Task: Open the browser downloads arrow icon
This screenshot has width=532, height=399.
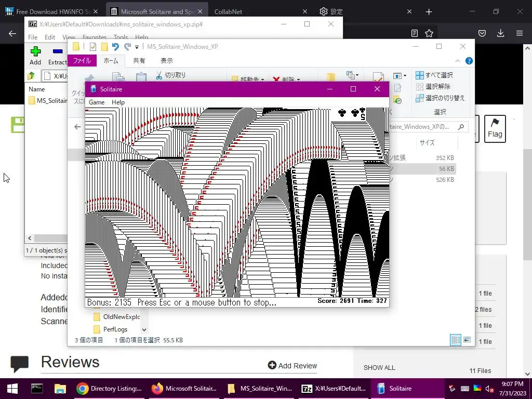Action: click(x=501, y=33)
